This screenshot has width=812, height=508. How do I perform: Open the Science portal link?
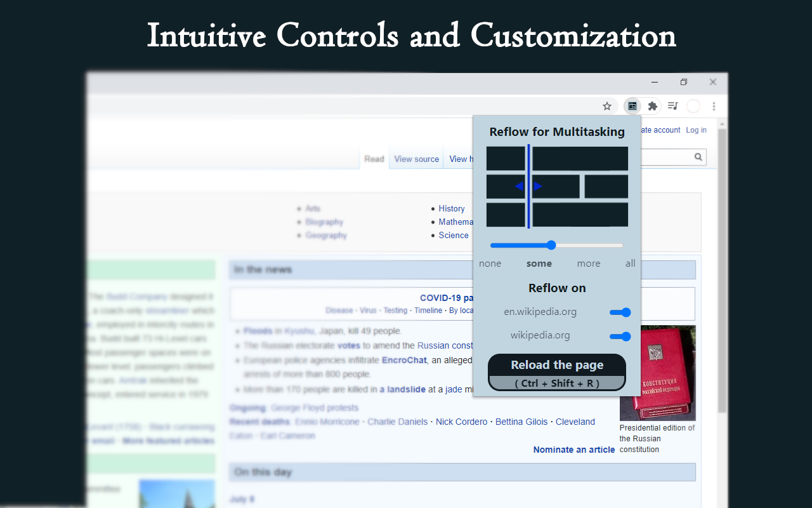pos(454,235)
